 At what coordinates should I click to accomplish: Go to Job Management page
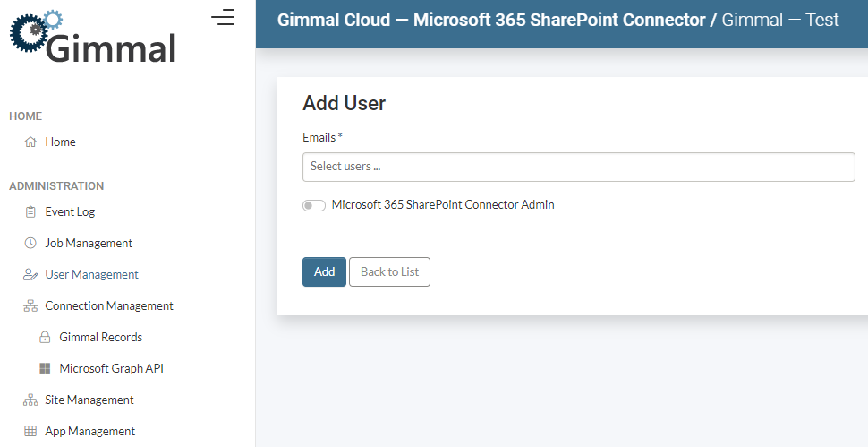[x=89, y=244]
